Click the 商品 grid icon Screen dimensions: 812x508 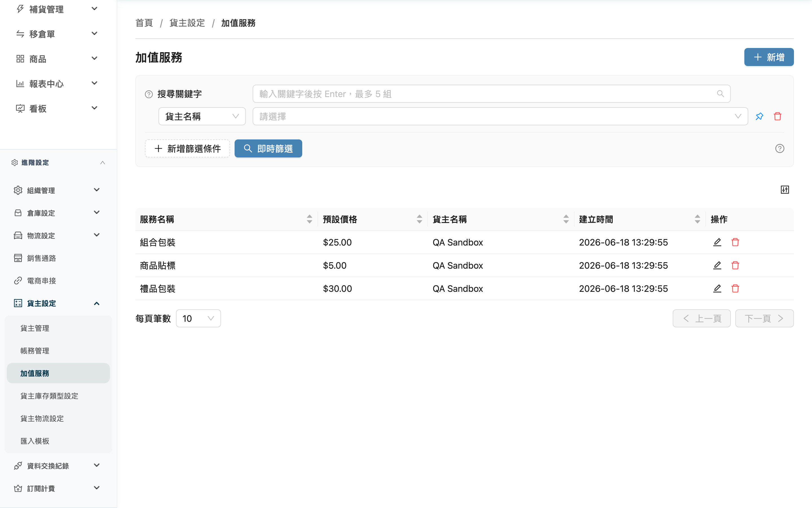coord(20,59)
